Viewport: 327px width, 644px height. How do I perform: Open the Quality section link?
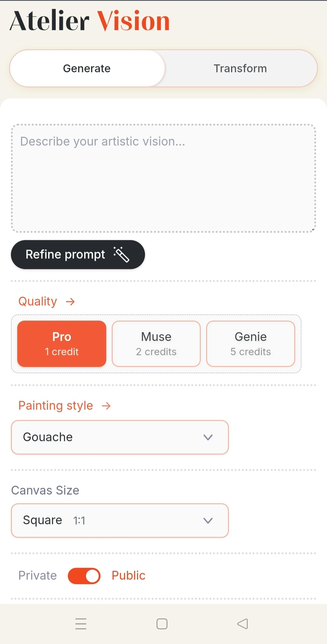point(38,302)
